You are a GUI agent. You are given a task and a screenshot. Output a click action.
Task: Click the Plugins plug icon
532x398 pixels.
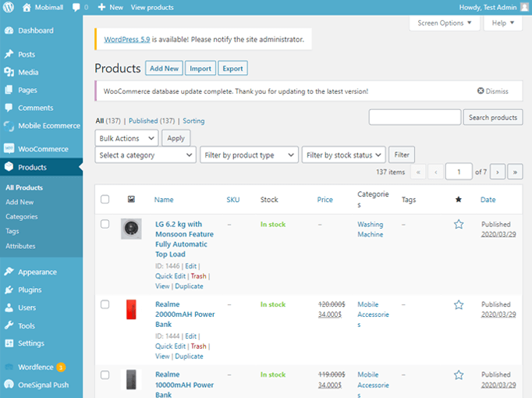tap(9, 290)
